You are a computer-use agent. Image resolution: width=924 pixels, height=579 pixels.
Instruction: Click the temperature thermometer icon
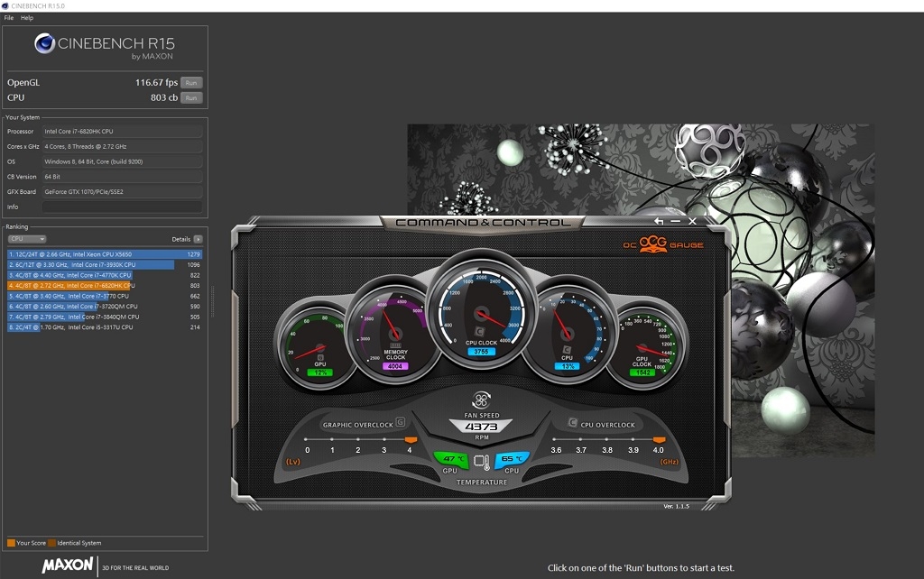click(x=482, y=462)
